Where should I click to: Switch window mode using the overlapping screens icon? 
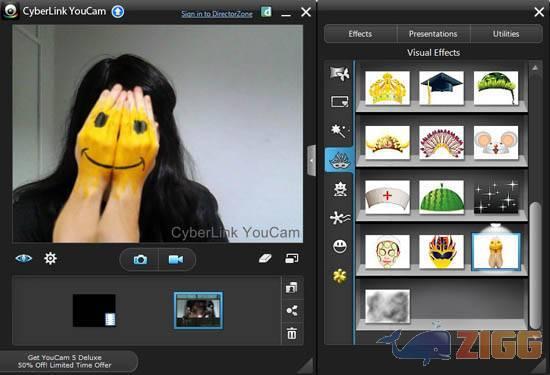[x=292, y=259]
